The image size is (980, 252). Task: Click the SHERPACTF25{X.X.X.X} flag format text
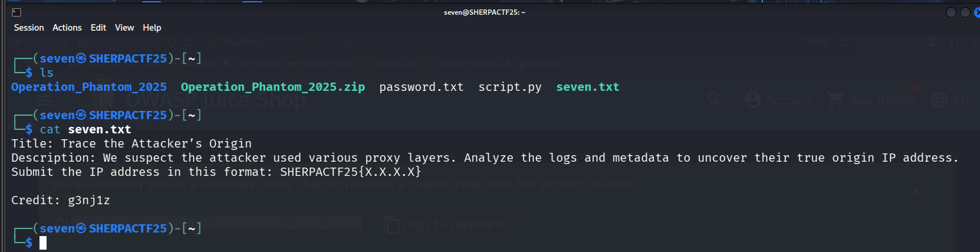click(x=351, y=172)
